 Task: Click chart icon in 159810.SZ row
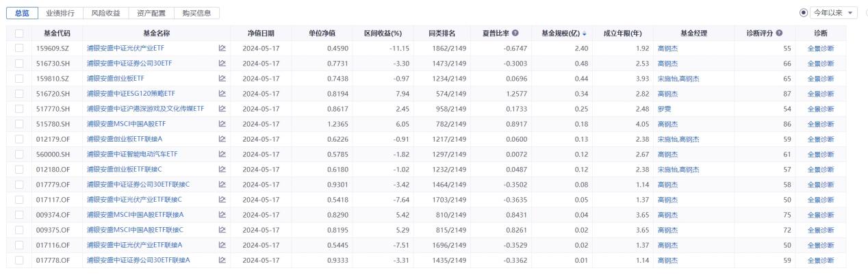click(222, 79)
